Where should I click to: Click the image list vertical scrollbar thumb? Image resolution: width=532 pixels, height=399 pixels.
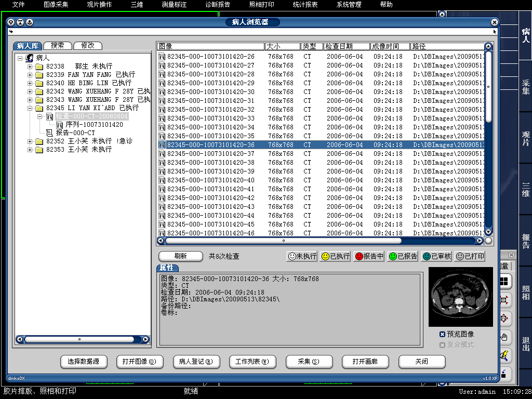click(488, 87)
